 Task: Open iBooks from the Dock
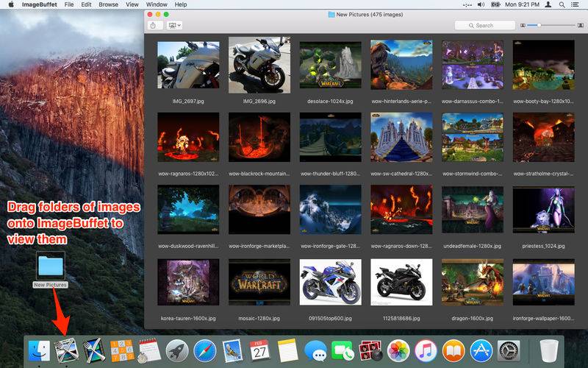tap(453, 351)
